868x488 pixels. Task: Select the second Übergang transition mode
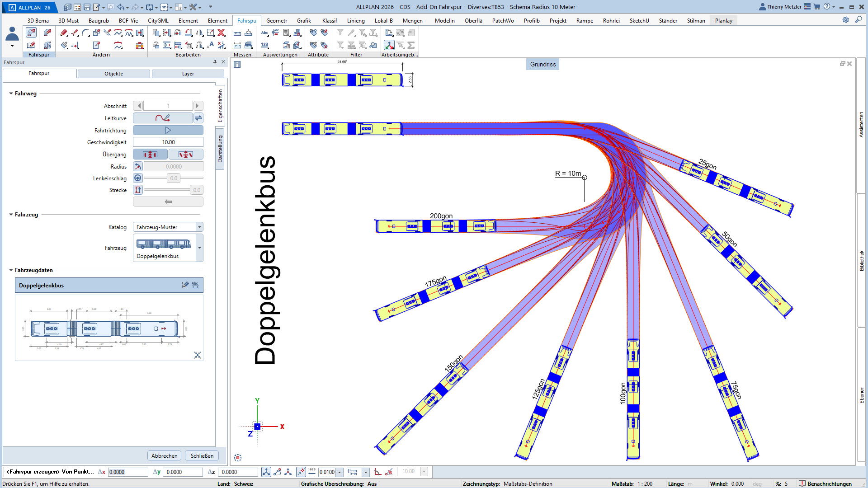[186, 154]
